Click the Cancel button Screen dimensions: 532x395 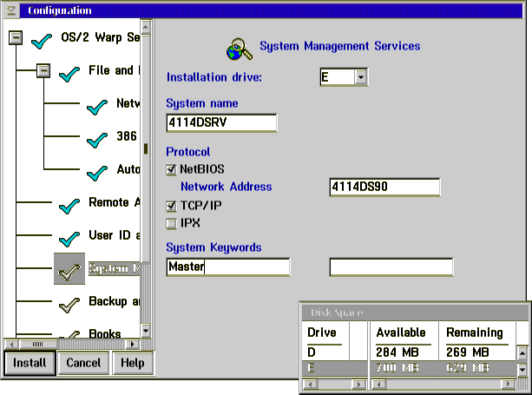83,363
